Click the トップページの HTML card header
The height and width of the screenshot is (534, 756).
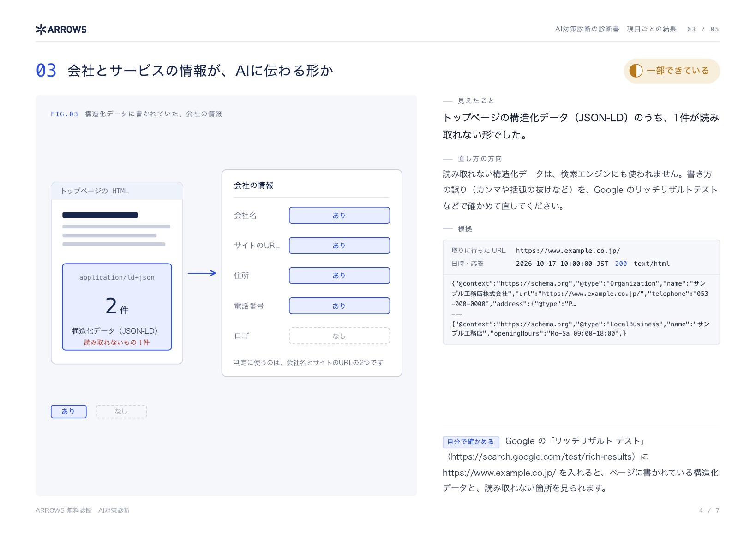click(x=117, y=191)
